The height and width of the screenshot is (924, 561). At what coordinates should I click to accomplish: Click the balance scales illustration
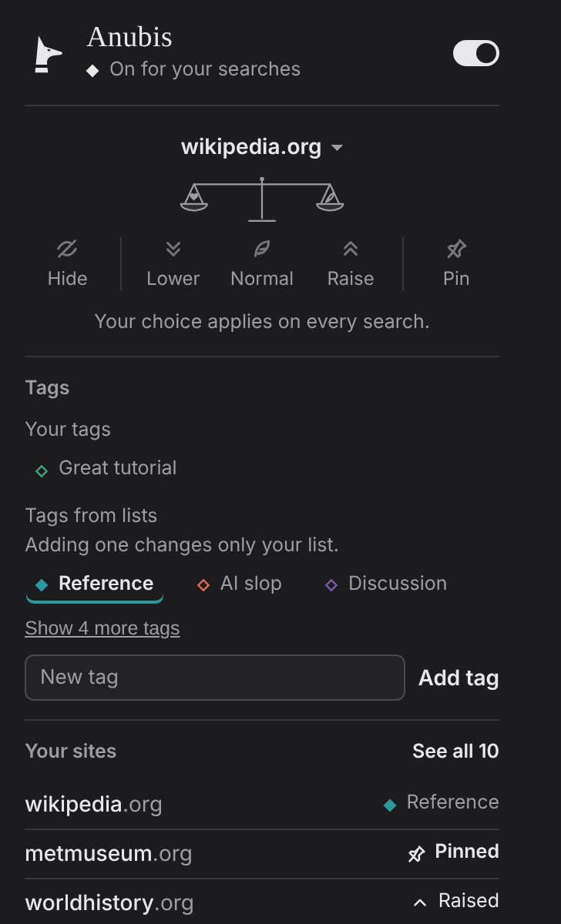pos(262,199)
